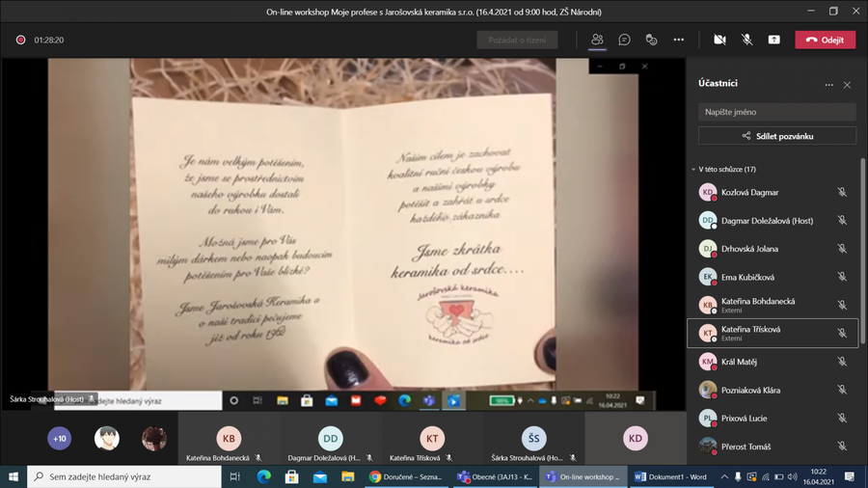Click muted mic icon for Kozlová Dagmar

click(x=842, y=192)
